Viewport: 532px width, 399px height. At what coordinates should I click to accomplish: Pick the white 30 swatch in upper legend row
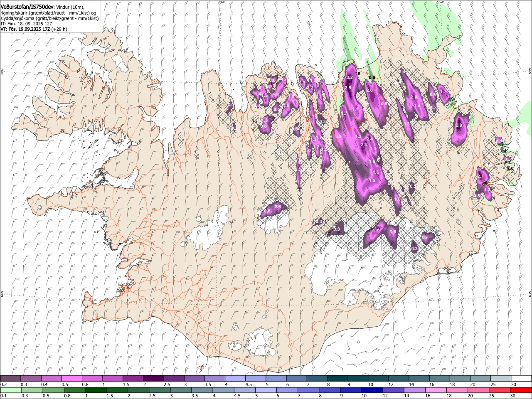521,379
